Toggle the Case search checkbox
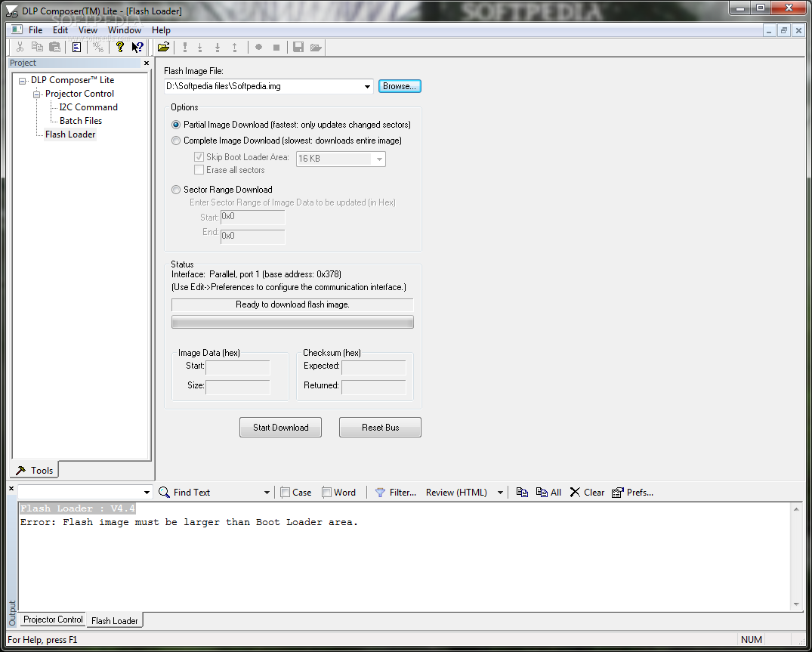812x652 pixels. pos(285,493)
